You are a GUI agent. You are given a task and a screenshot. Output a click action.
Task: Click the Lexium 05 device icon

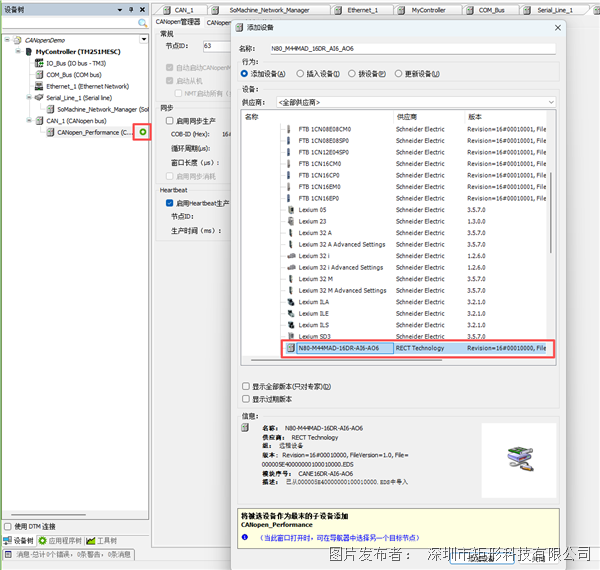pos(291,210)
